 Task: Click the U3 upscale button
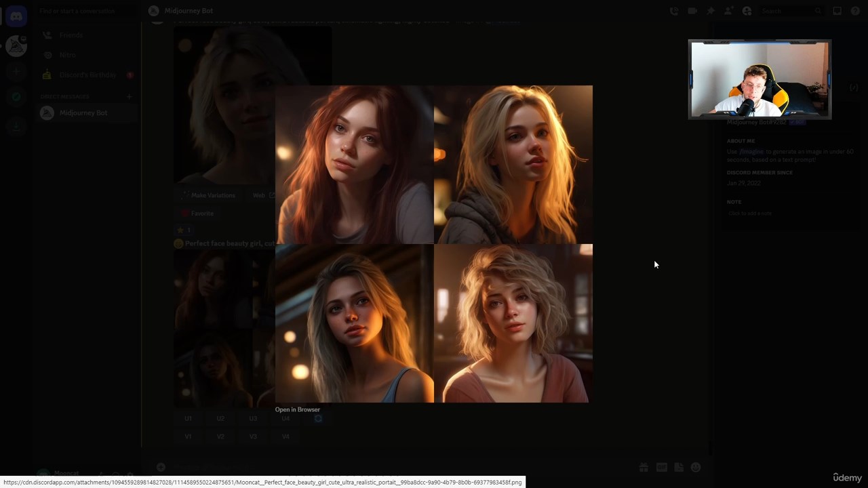pos(253,419)
